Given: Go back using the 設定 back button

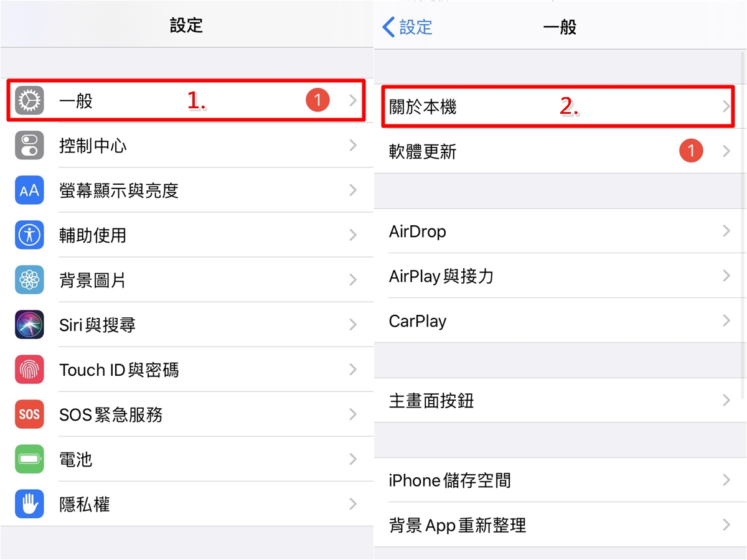Looking at the screenshot, I should [x=407, y=27].
